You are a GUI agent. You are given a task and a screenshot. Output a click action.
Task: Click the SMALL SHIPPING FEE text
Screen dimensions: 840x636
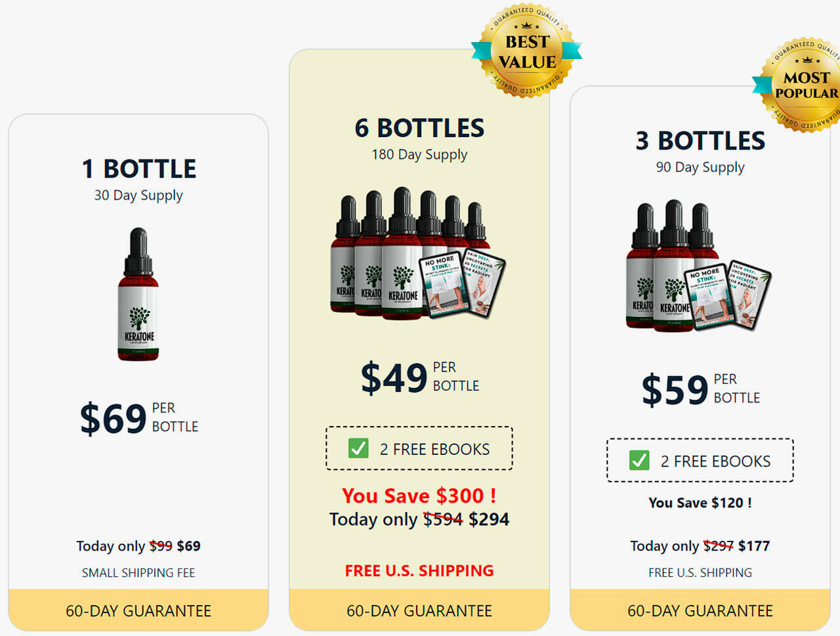point(138,572)
